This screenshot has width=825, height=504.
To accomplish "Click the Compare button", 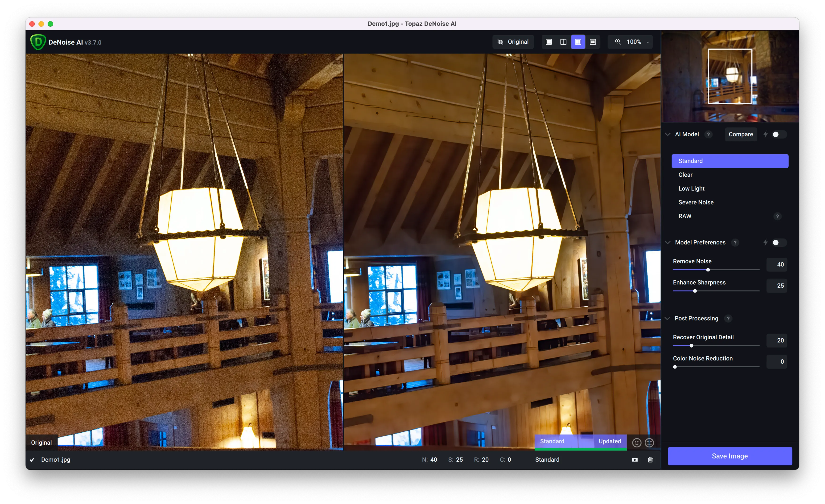I will (x=740, y=134).
